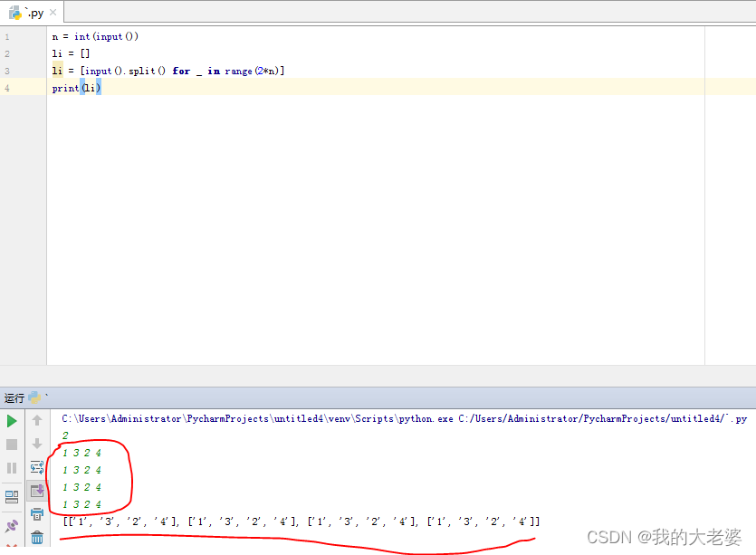Click the Down stack trace arrow

tap(37, 444)
